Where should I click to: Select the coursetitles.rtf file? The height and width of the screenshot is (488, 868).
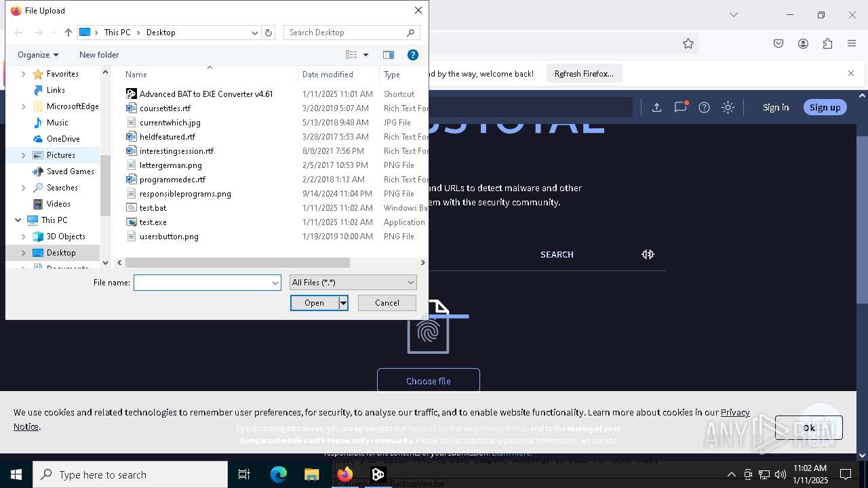coord(165,108)
